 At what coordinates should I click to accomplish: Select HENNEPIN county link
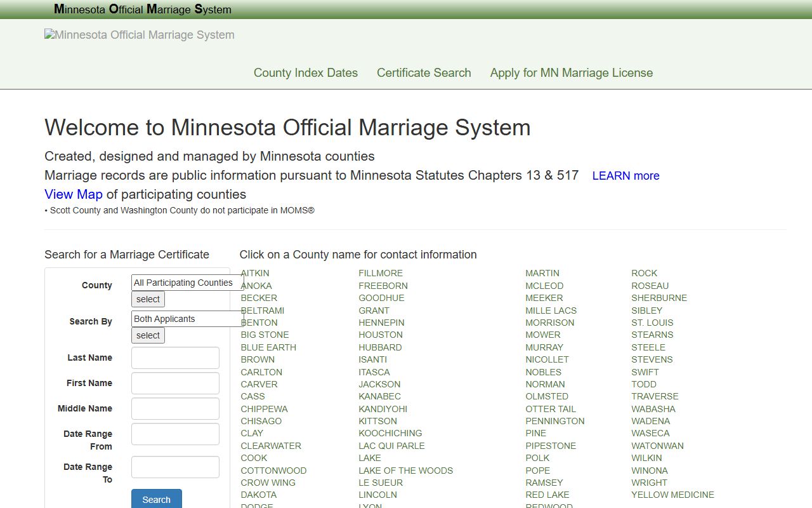(381, 323)
